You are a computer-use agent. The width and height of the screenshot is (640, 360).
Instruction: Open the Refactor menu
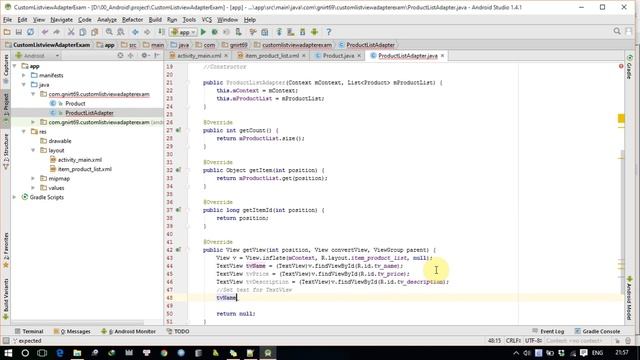point(132,20)
